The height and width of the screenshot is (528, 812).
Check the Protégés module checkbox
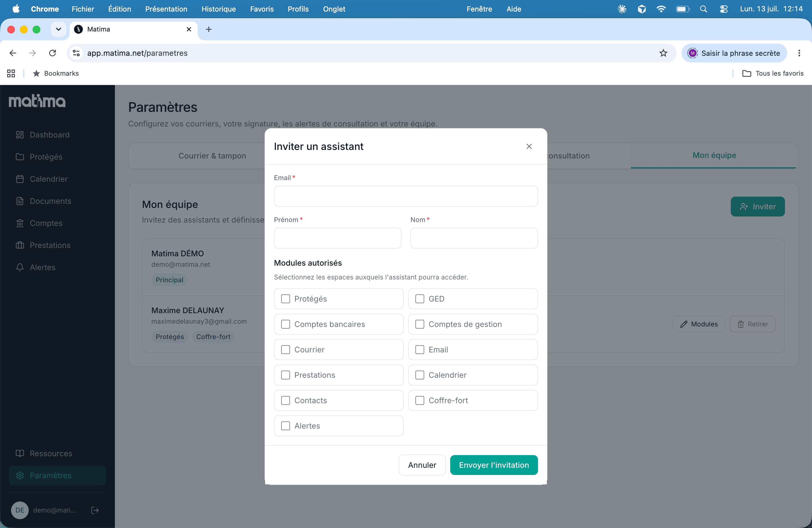click(285, 299)
